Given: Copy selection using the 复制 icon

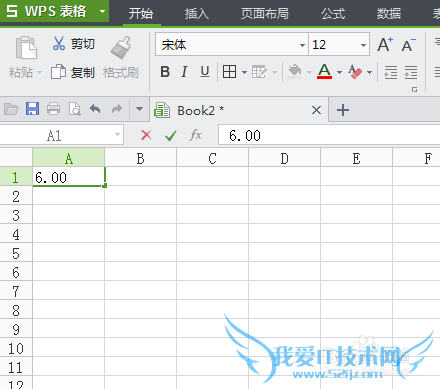Looking at the screenshot, I should click(x=58, y=72).
